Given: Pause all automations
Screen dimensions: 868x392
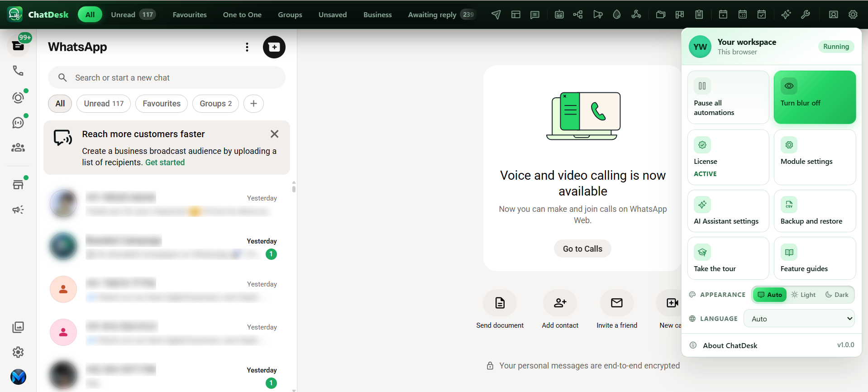Looking at the screenshot, I should (x=728, y=97).
